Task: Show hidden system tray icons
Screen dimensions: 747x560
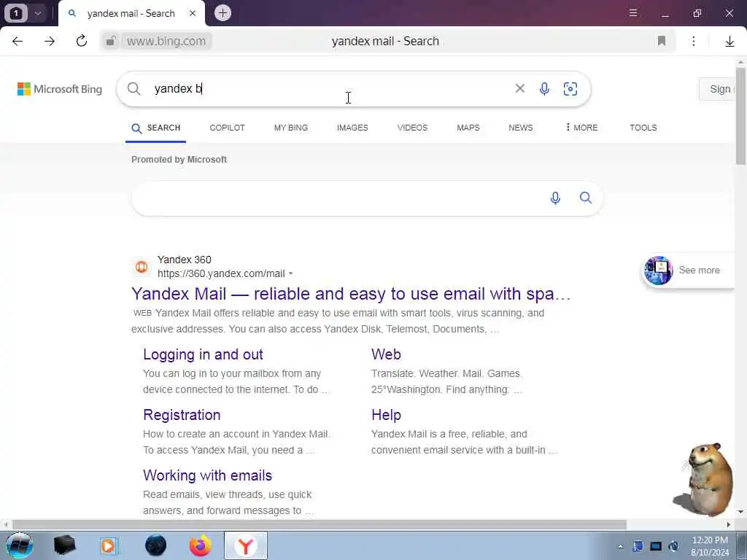Action: [x=620, y=546]
